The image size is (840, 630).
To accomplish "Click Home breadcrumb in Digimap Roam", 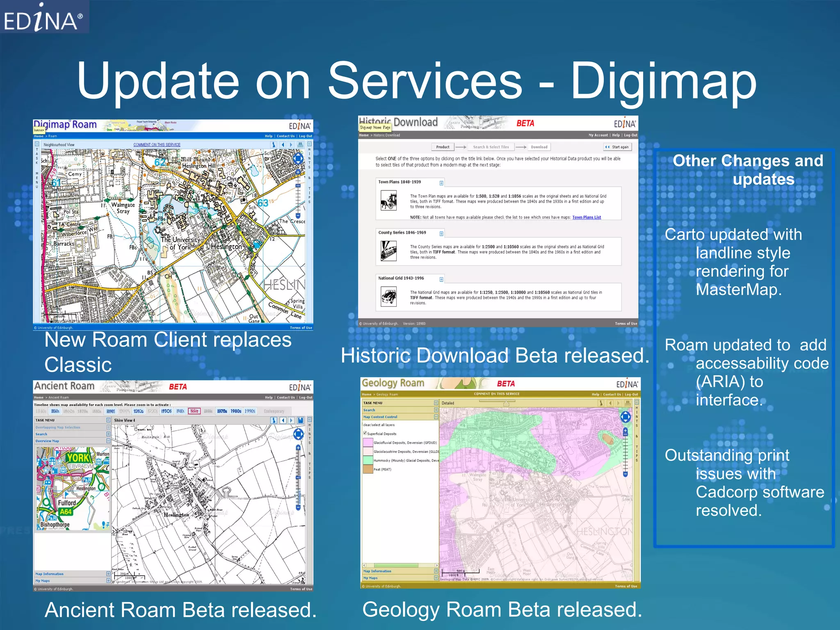I will pos(39,136).
